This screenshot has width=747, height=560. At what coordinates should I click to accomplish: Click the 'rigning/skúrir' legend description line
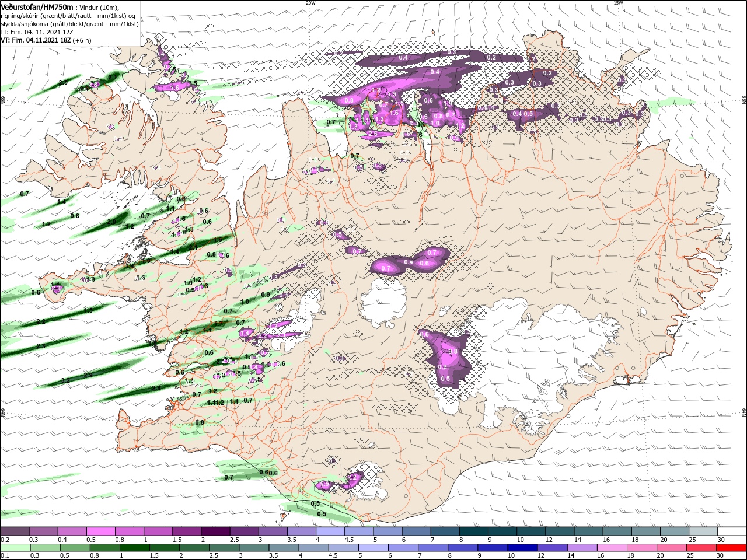(68, 16)
